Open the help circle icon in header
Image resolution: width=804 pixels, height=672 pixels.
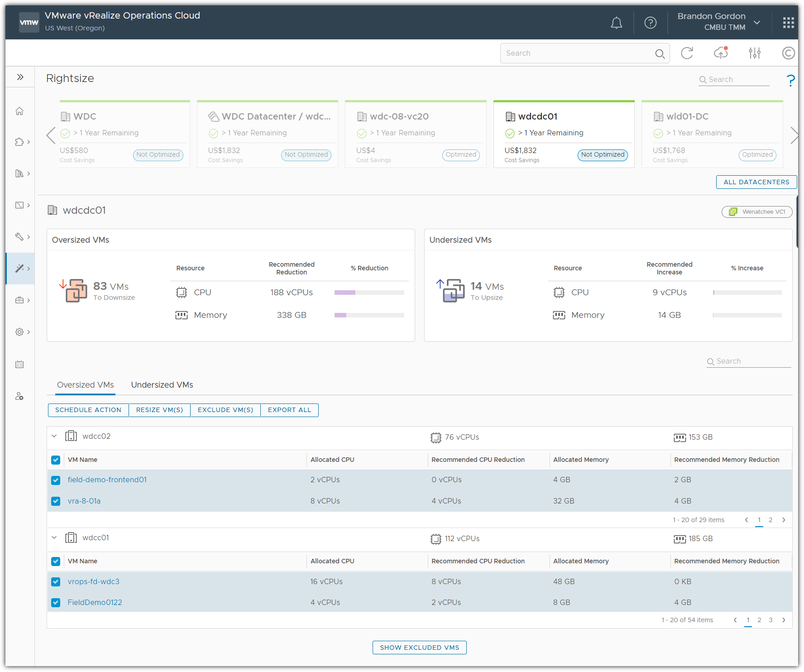coord(650,23)
